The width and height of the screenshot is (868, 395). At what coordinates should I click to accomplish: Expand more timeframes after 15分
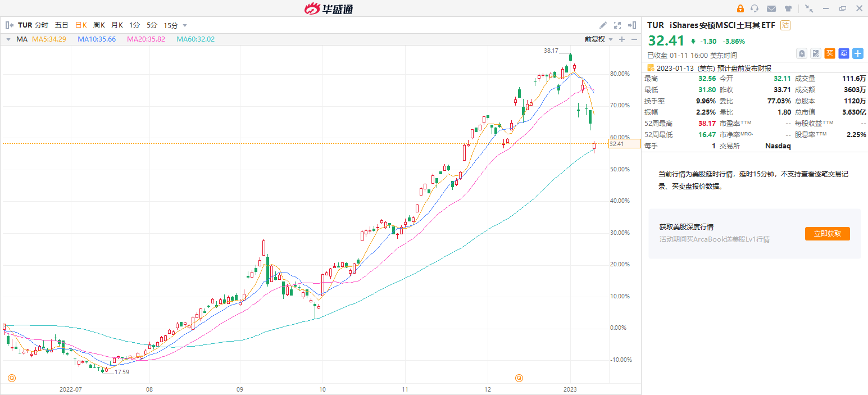(x=185, y=25)
